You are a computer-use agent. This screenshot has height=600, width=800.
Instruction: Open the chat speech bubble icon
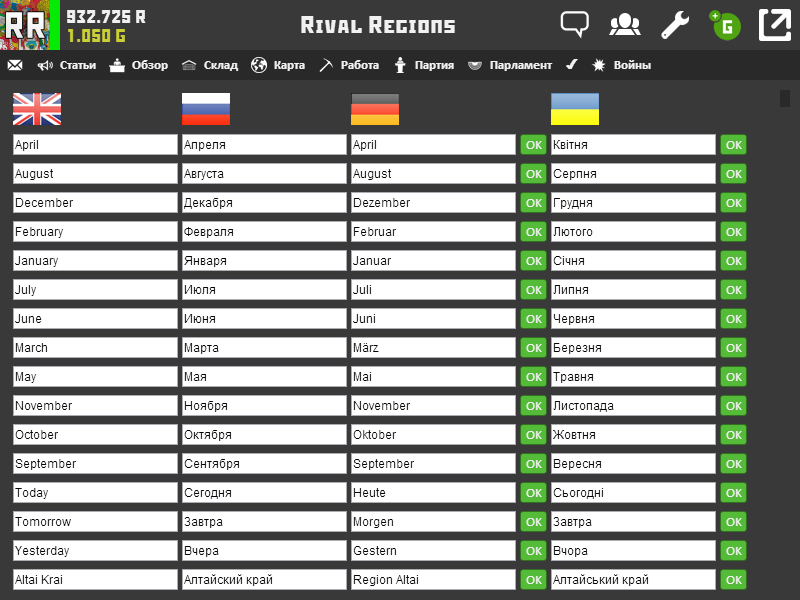point(574,24)
